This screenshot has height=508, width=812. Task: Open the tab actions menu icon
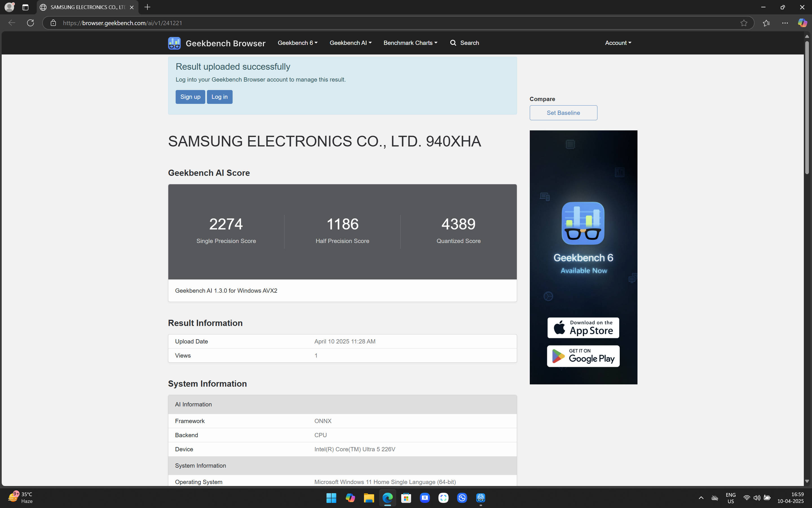click(25, 7)
